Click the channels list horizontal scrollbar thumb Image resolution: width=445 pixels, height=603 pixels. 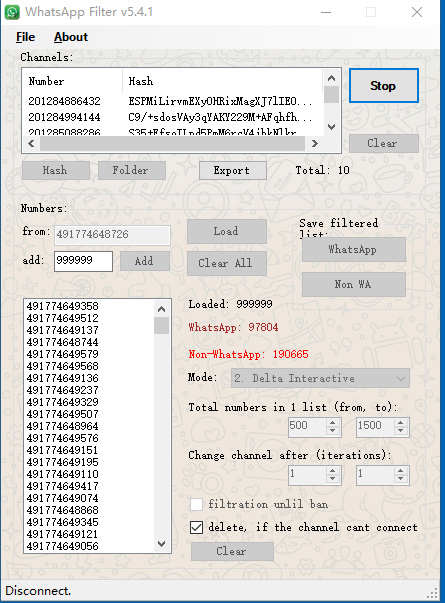pos(172,143)
